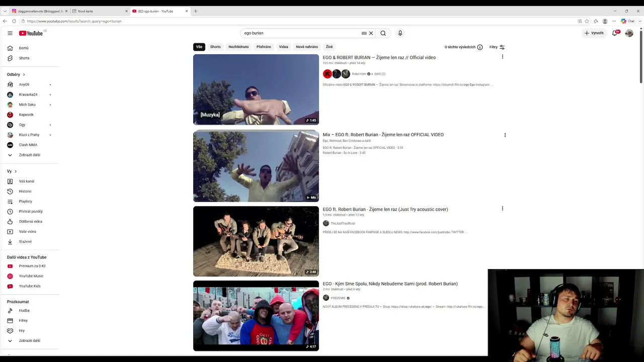Close the Instagram doggaxol tab

pos(66,11)
